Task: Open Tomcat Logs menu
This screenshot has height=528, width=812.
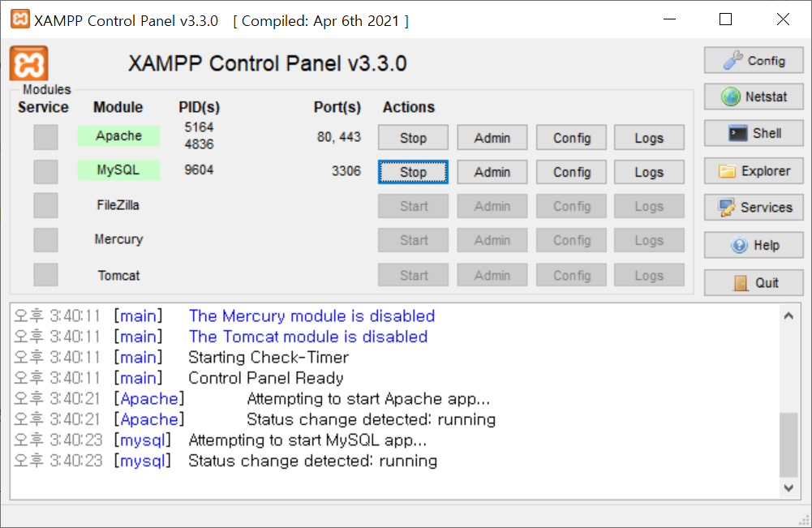Action: click(x=650, y=276)
